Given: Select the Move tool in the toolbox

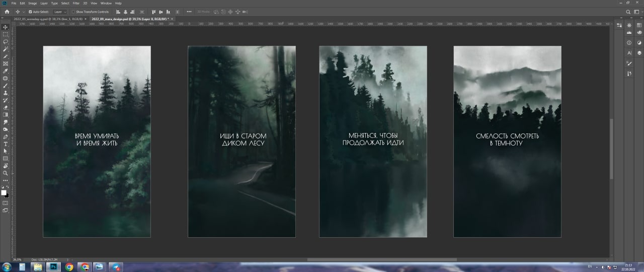Looking at the screenshot, I should click(x=6, y=27).
